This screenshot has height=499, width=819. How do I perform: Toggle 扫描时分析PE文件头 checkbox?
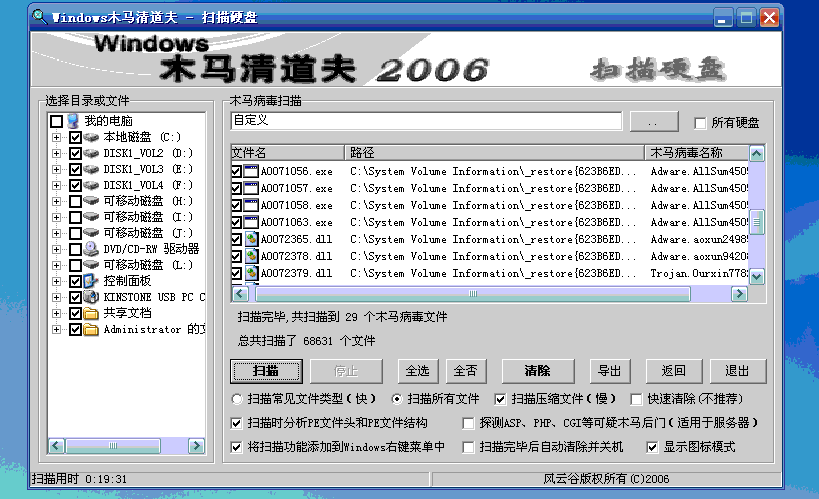(237, 423)
